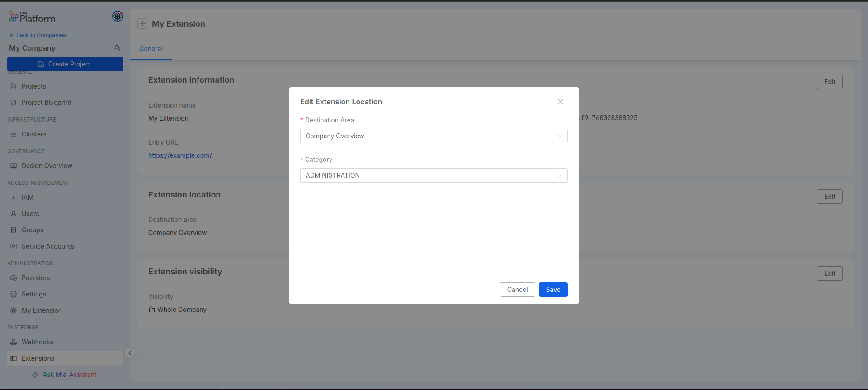Click the Users icon in sidebar

click(14, 214)
